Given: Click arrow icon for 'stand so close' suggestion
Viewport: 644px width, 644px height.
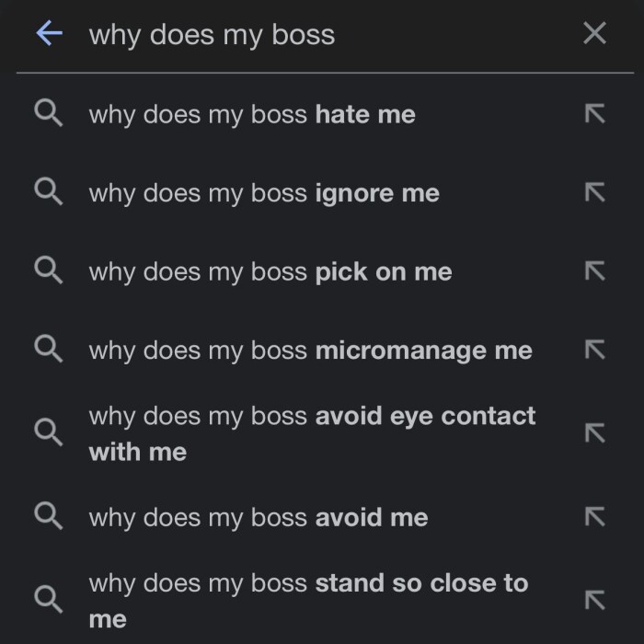Looking at the screenshot, I should click(x=595, y=600).
